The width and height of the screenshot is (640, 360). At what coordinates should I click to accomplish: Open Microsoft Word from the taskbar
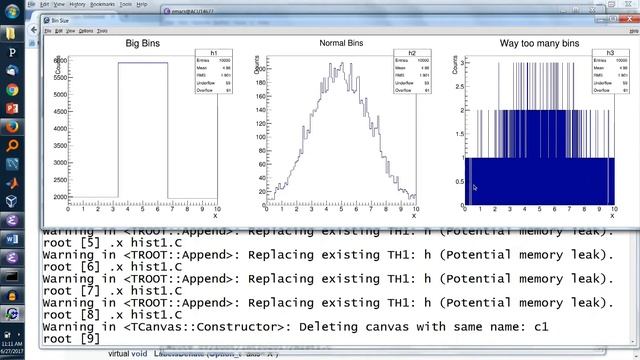coord(12,239)
